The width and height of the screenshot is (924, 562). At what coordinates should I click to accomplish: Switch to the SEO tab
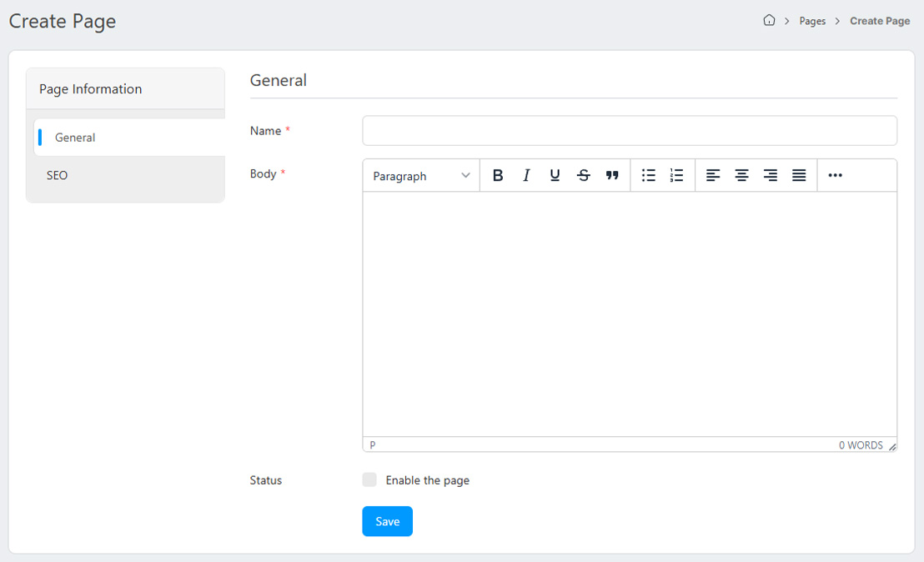click(58, 176)
